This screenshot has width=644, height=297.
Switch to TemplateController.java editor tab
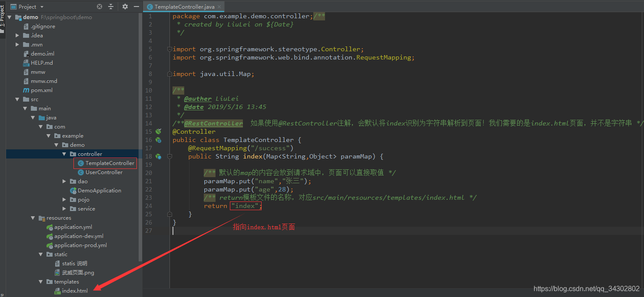click(x=184, y=7)
